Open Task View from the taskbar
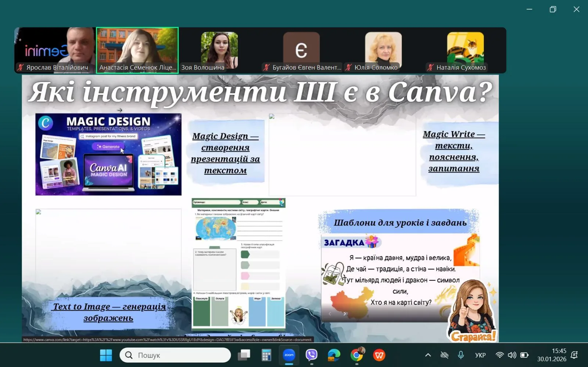Viewport: 588px width, 367px height. click(244, 355)
